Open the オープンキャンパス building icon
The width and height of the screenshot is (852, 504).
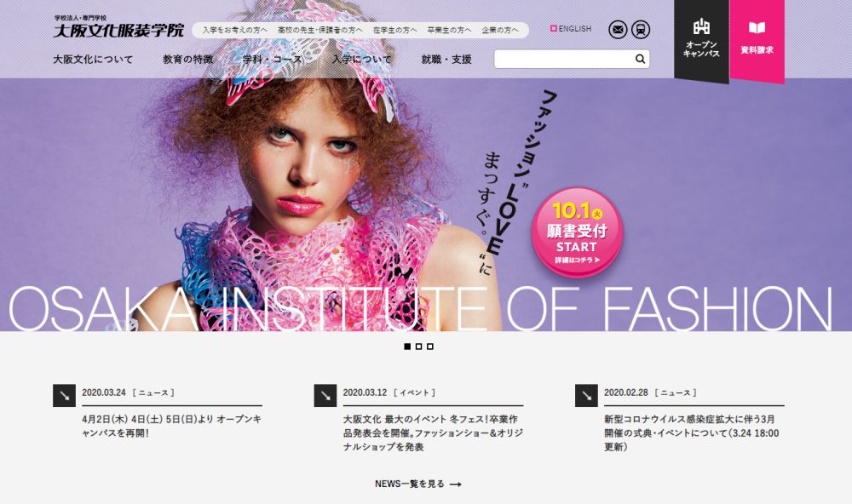701,26
